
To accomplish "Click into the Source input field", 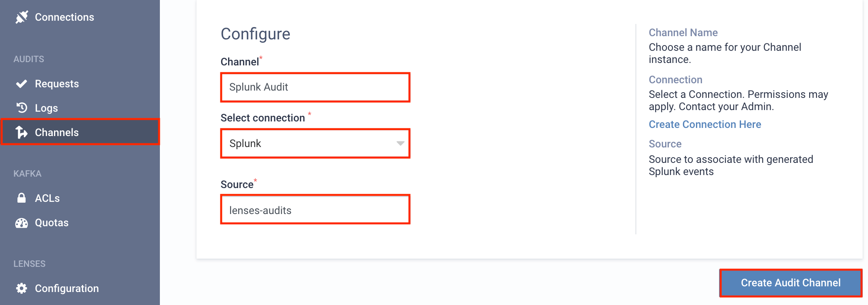I will (x=315, y=210).
